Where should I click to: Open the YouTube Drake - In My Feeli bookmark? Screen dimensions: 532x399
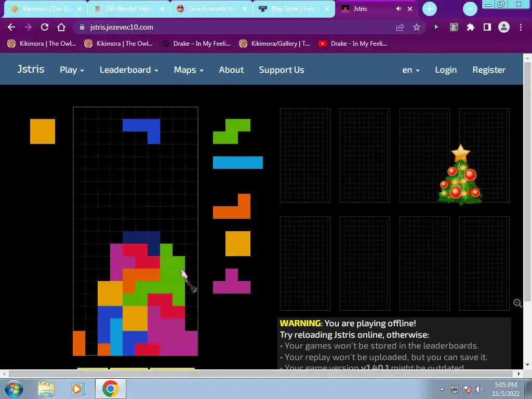(353, 44)
